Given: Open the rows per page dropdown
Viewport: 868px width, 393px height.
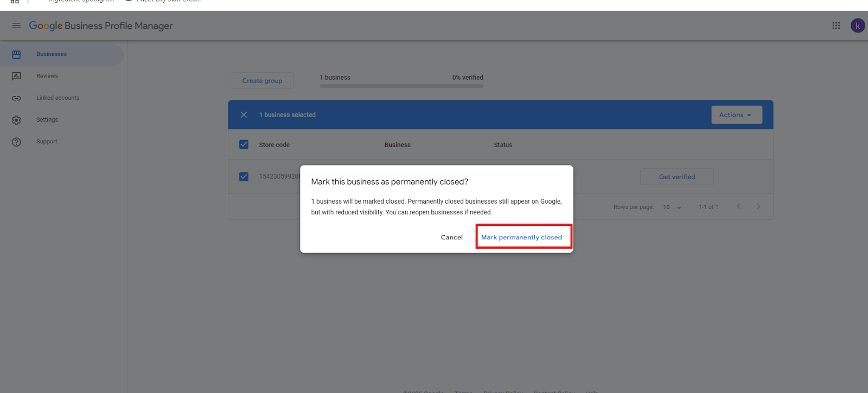Looking at the screenshot, I should pyautogui.click(x=672, y=207).
